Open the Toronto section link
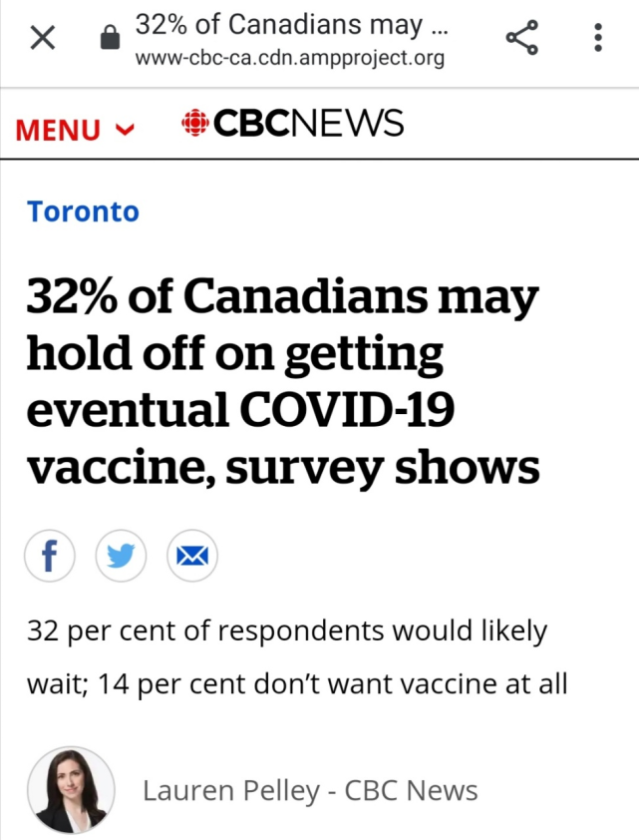This screenshot has width=639, height=840. pyautogui.click(x=83, y=211)
